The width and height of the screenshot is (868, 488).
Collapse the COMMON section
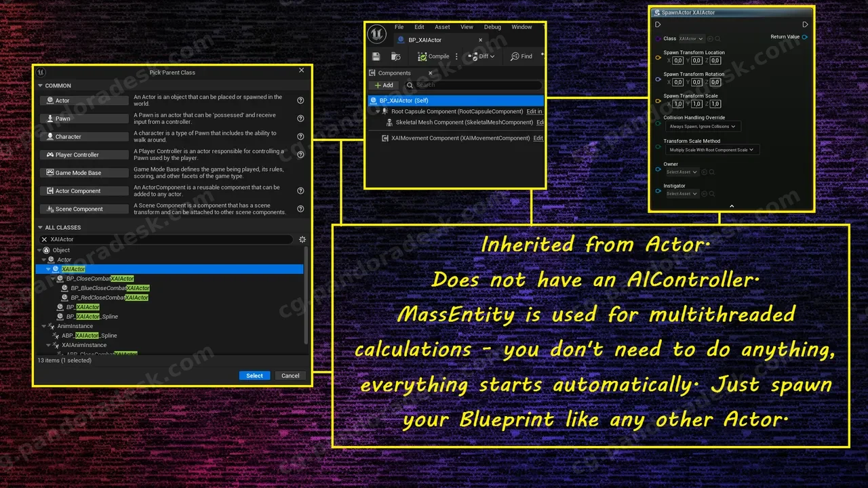[40, 85]
